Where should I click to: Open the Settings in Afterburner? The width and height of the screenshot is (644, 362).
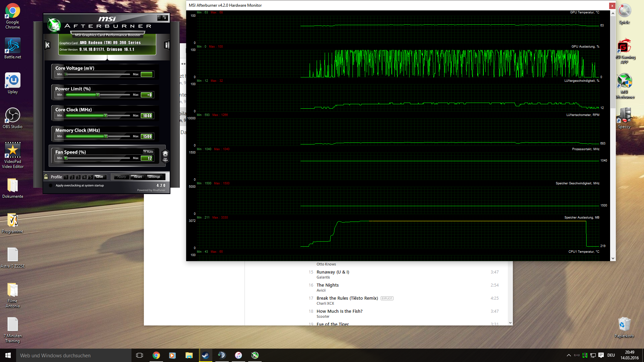[154, 177]
